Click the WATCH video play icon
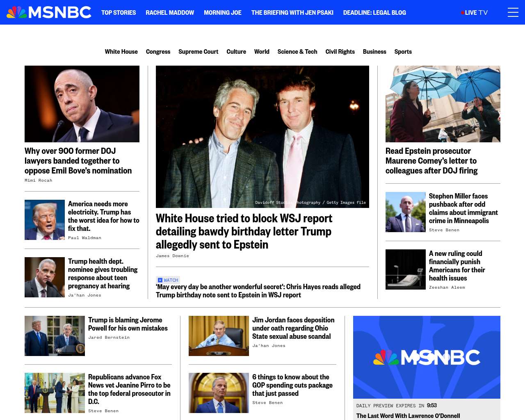Screen dimensions: 525x420 tap(160, 280)
